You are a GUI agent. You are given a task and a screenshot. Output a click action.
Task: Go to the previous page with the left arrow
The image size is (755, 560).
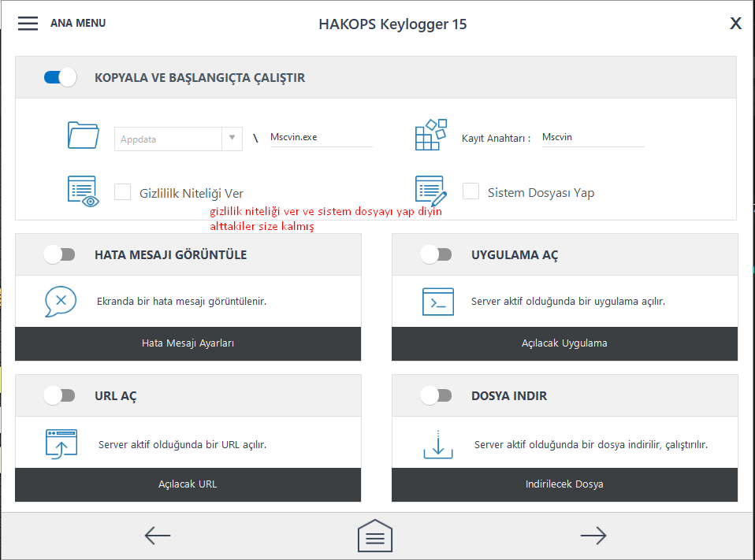click(x=158, y=536)
